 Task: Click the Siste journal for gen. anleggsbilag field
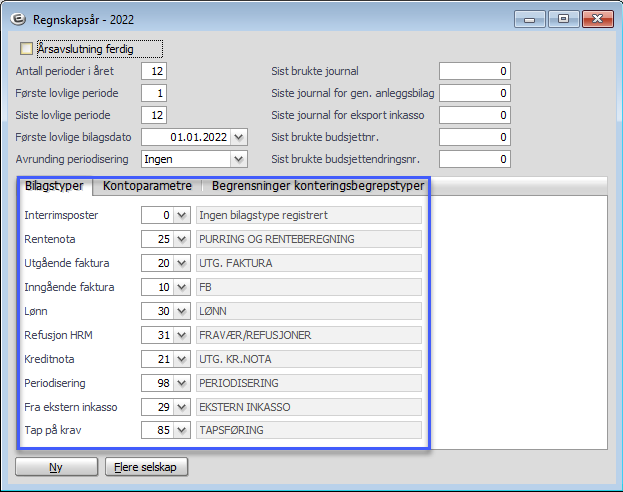coord(475,93)
